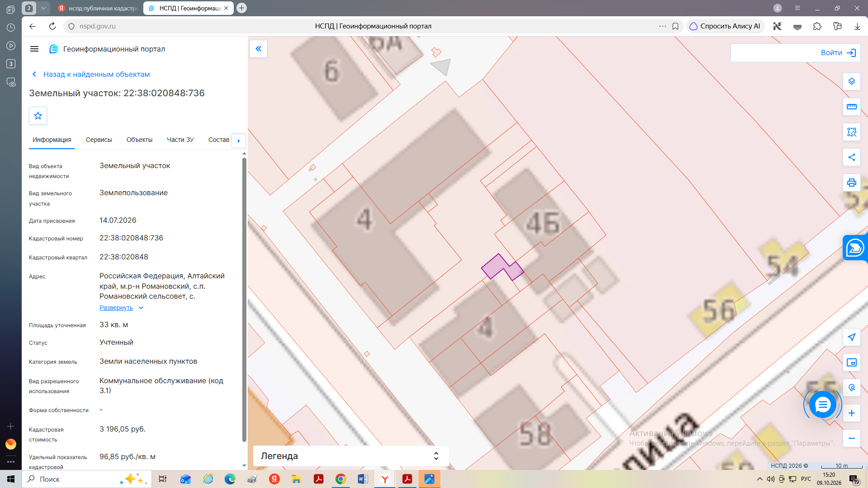This screenshot has height=488, width=868.
Task: Open browser downloads
Action: coord(857,26)
